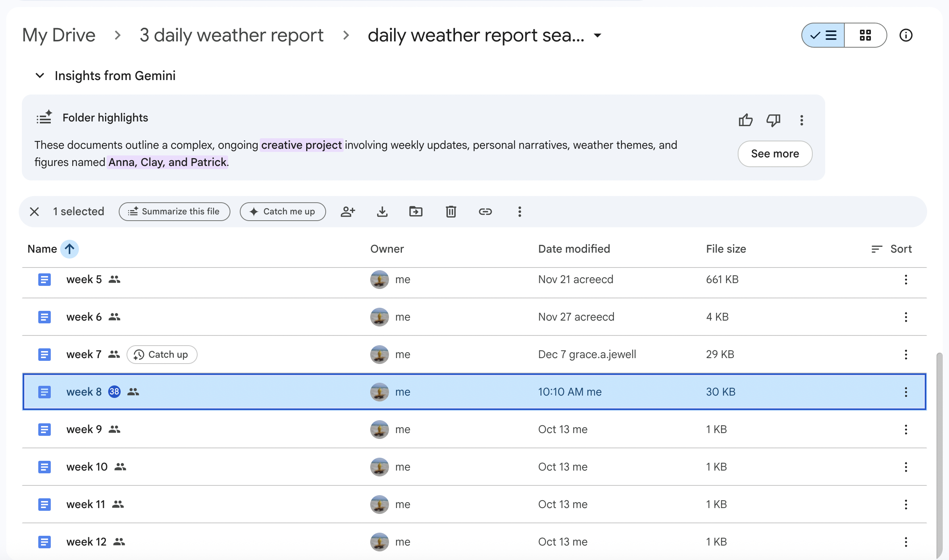This screenshot has width=949, height=560.
Task: Open the view details info icon
Action: coord(906,35)
